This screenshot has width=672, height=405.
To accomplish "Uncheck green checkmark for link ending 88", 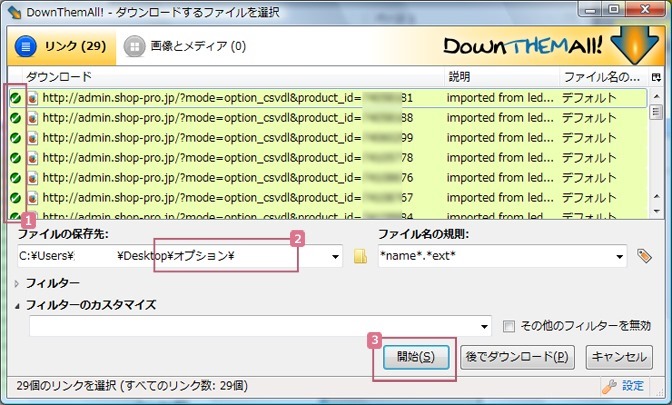I will point(16,118).
